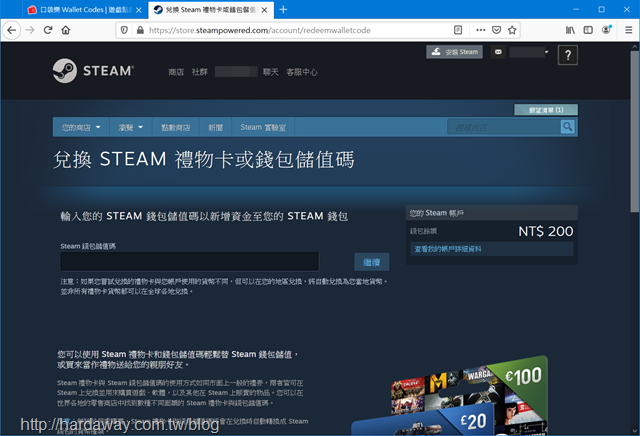Expand the 您的商店 dropdown

[81, 127]
